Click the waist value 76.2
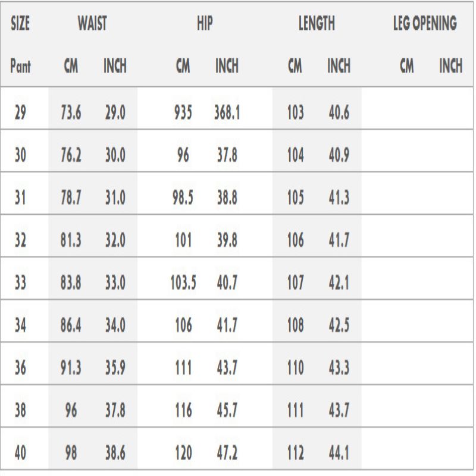476x476 pixels. 71,155
